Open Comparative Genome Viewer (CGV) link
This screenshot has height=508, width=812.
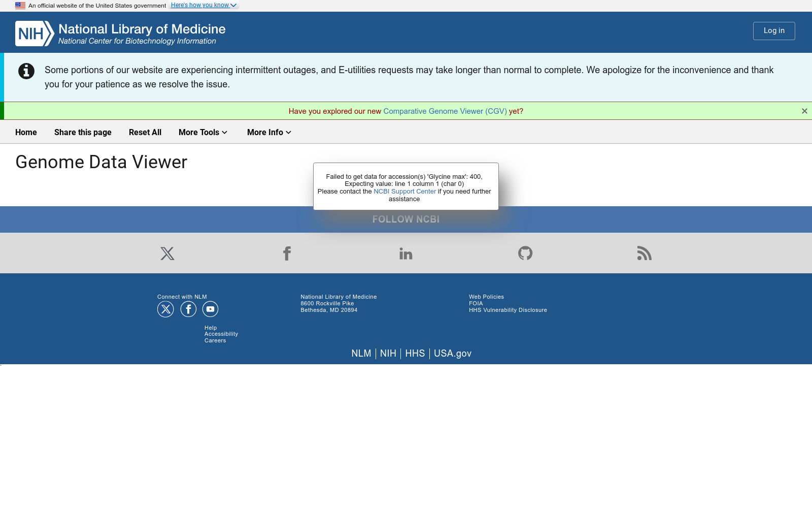pyautogui.click(x=445, y=111)
